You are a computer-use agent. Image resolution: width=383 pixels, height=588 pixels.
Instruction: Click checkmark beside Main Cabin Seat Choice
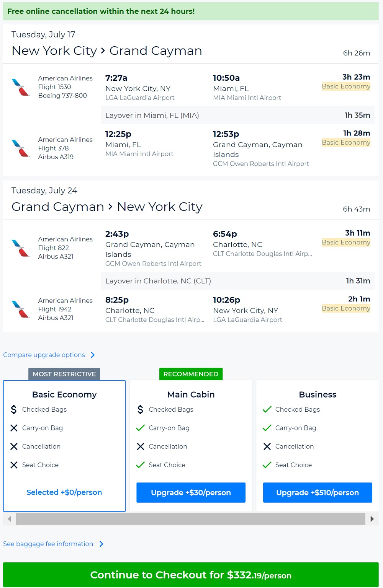click(141, 465)
